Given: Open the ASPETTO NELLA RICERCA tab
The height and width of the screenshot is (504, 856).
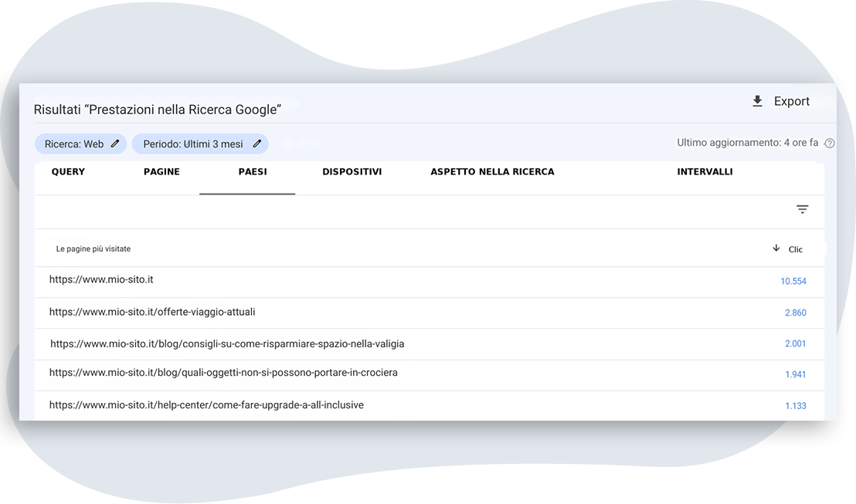Looking at the screenshot, I should [492, 172].
